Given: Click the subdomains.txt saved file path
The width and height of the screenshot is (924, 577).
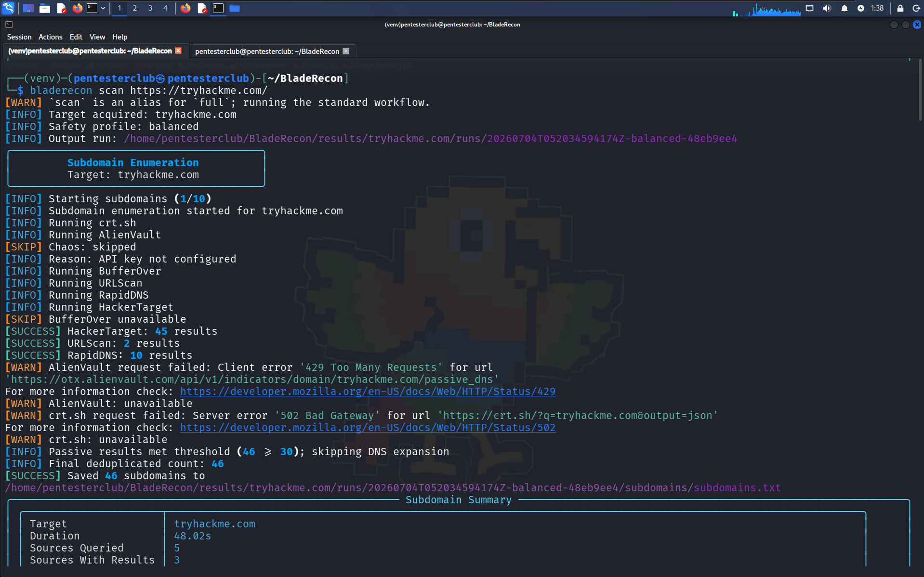Looking at the screenshot, I should pos(393,488).
